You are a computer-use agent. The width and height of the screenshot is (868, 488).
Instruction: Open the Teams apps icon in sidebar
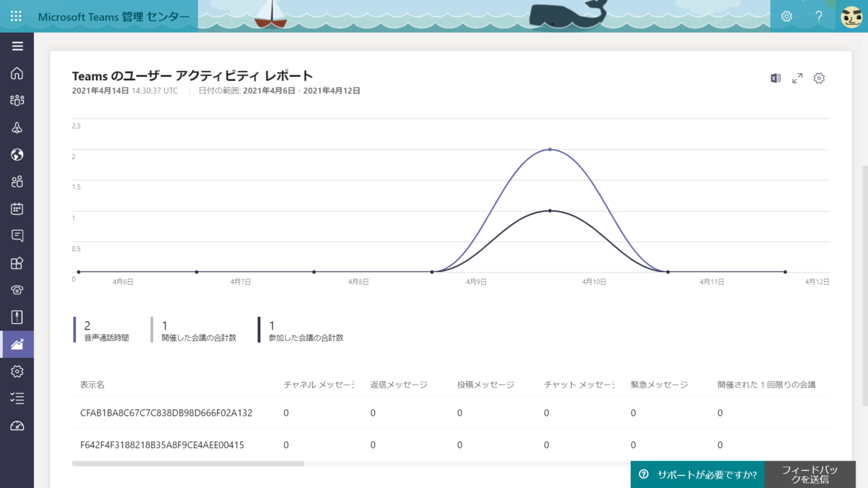point(17,263)
